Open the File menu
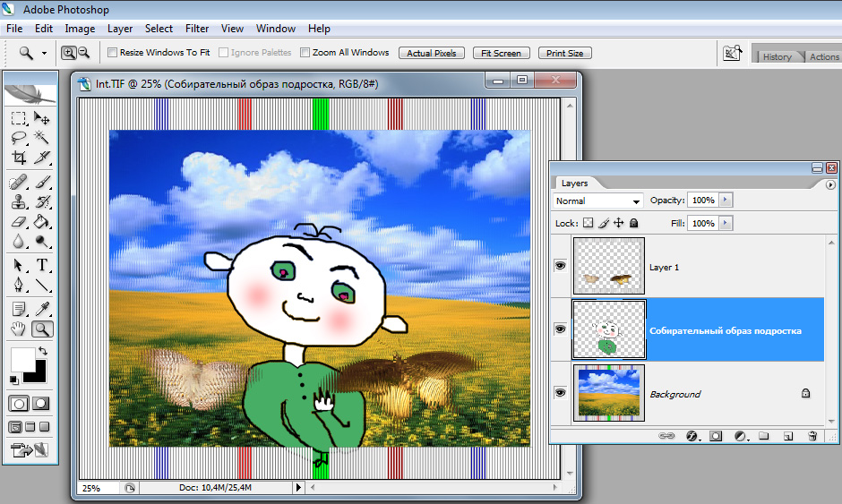The width and height of the screenshot is (842, 504). pyautogui.click(x=14, y=29)
